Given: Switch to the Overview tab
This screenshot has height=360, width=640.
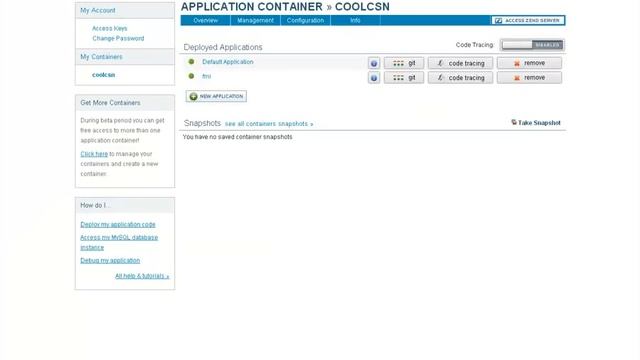Looking at the screenshot, I should tap(205, 20).
